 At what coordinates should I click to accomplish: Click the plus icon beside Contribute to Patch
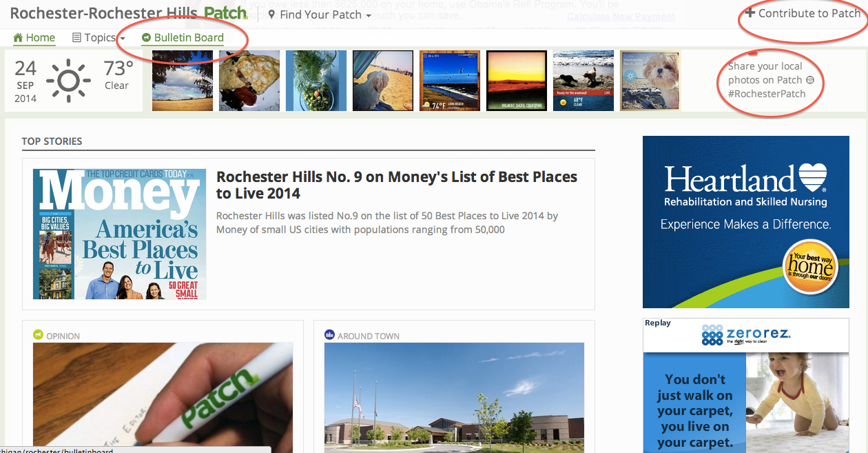(x=750, y=13)
